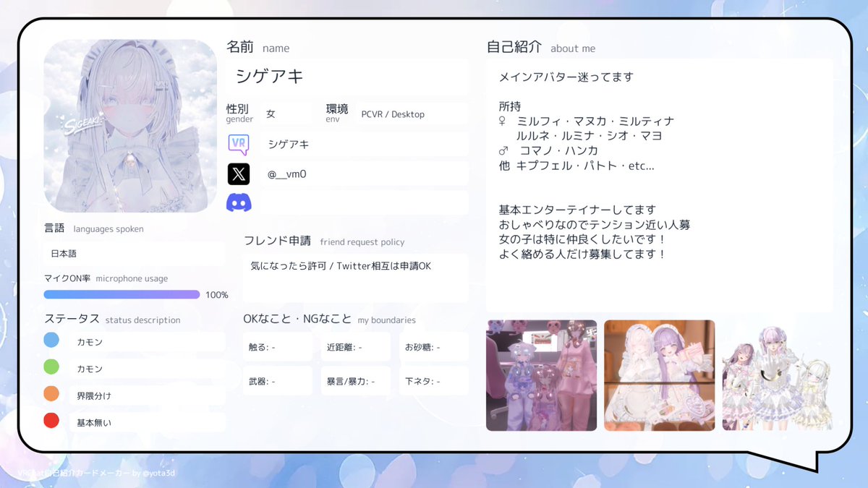Click the name field containing シゲアキ

pos(347,77)
